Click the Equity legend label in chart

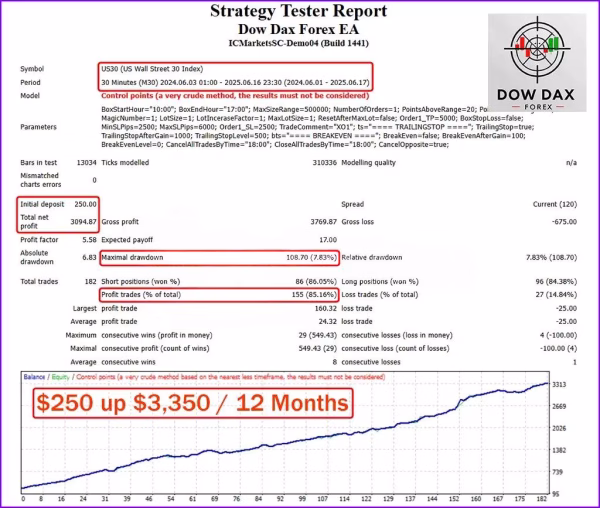coord(60,377)
